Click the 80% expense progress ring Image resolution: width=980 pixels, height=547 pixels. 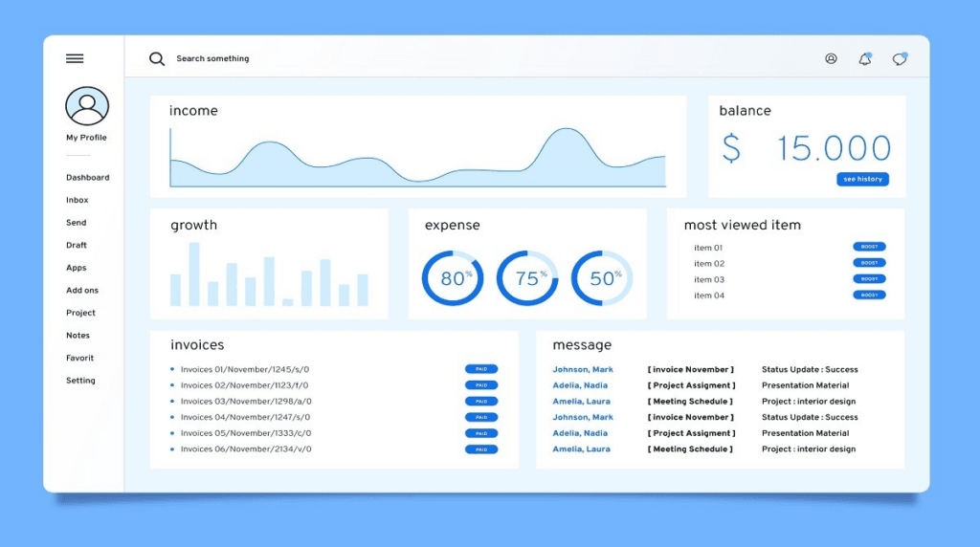point(453,278)
